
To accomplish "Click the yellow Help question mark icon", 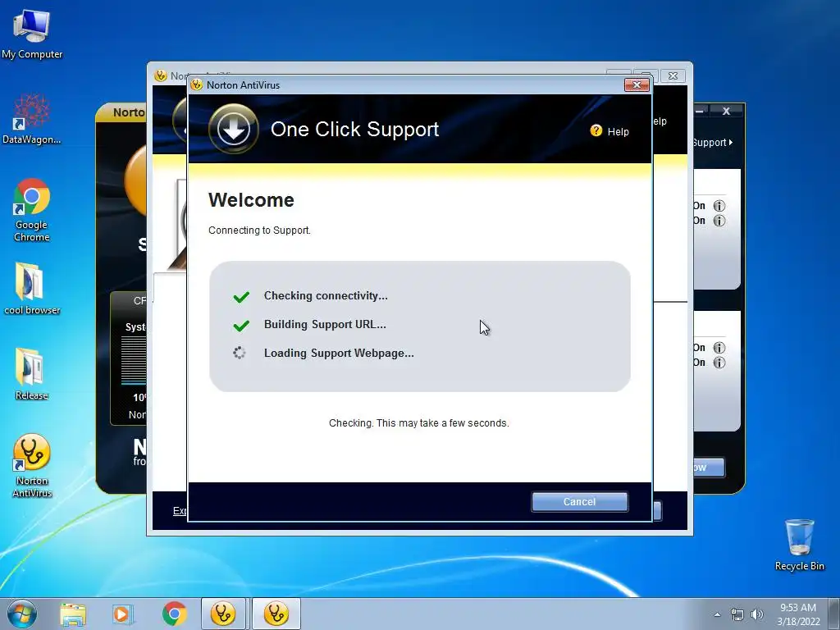I will click(596, 130).
